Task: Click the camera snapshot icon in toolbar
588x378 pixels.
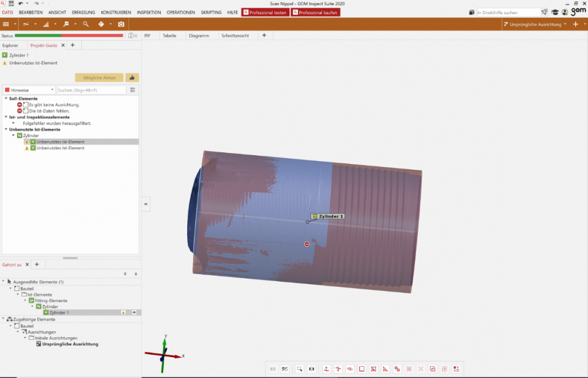Action: click(x=121, y=24)
